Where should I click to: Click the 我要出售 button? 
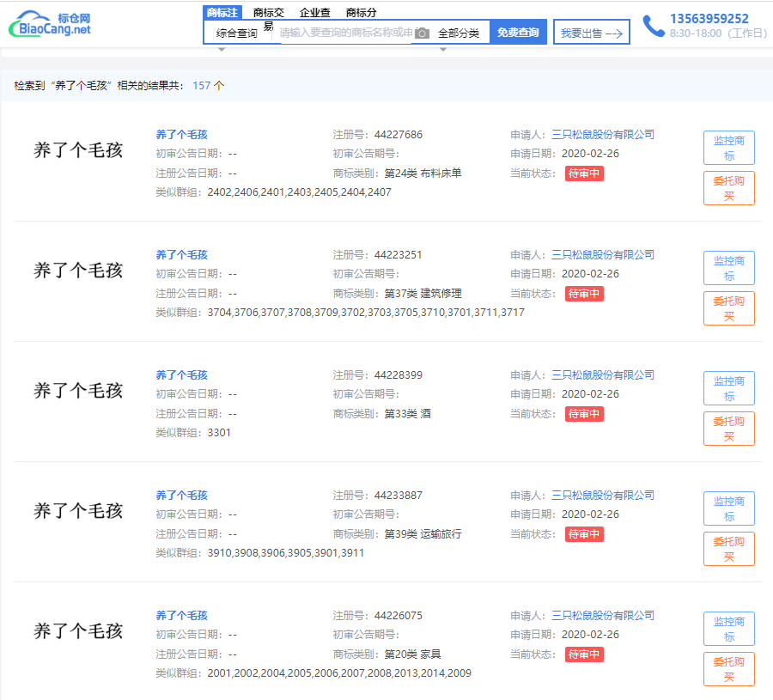click(592, 32)
